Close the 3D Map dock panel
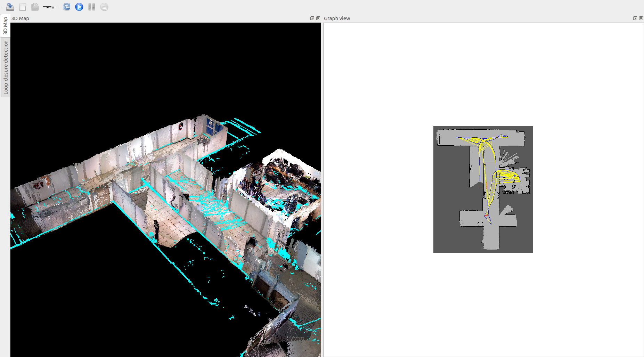This screenshot has height=357, width=644. click(318, 18)
